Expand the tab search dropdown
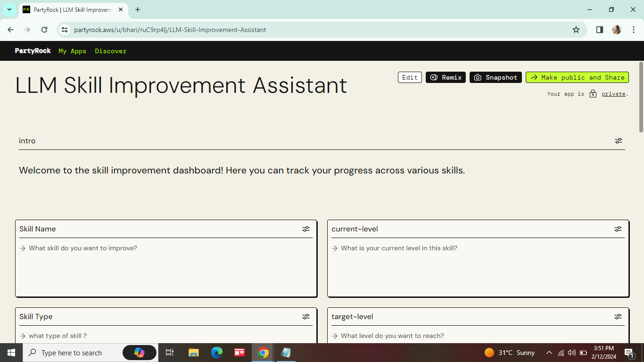The image size is (644, 362). [9, 9]
